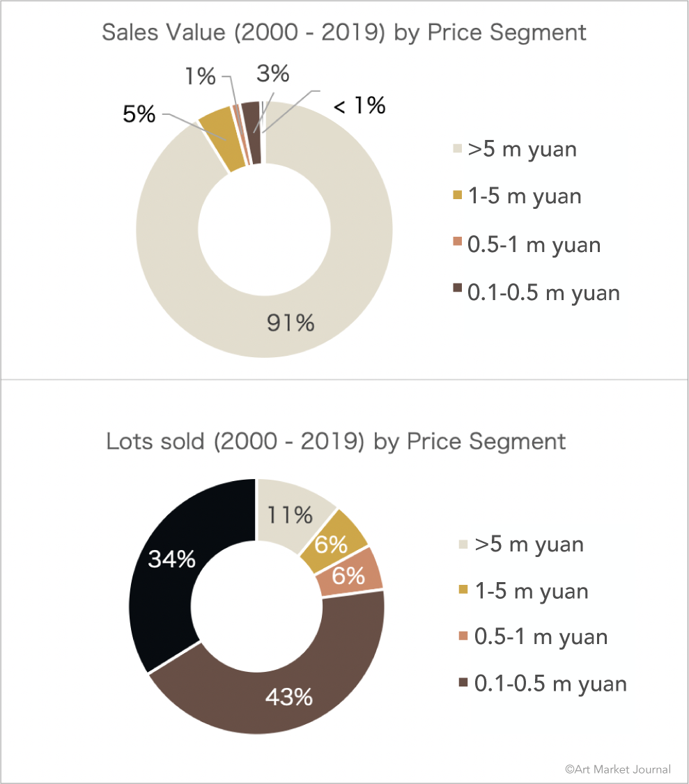Screen dimensions: 689x784
Task: Click the 1-5 m yuan swatch in Sales Value legend
Action: 458,197
